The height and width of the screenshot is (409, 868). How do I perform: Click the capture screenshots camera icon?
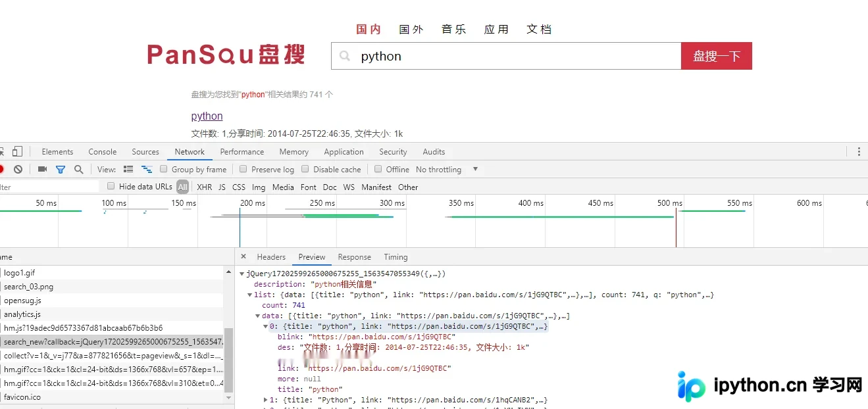[x=42, y=169]
